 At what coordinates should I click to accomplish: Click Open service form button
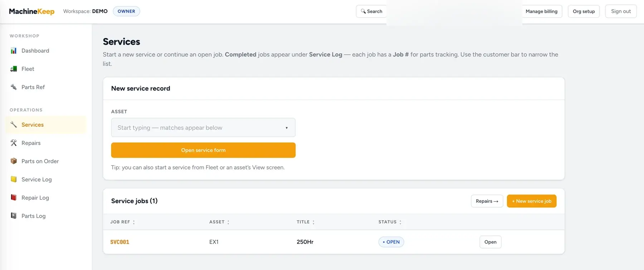tap(203, 150)
